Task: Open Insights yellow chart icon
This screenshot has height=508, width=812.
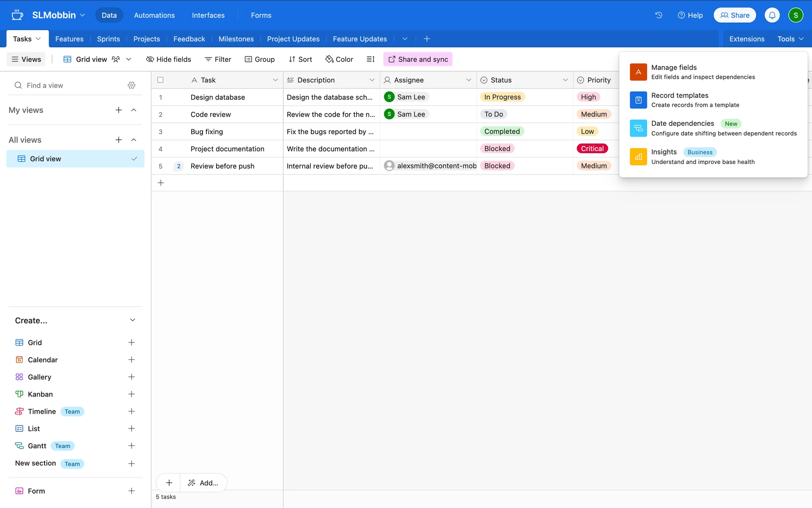Action: 638,157
